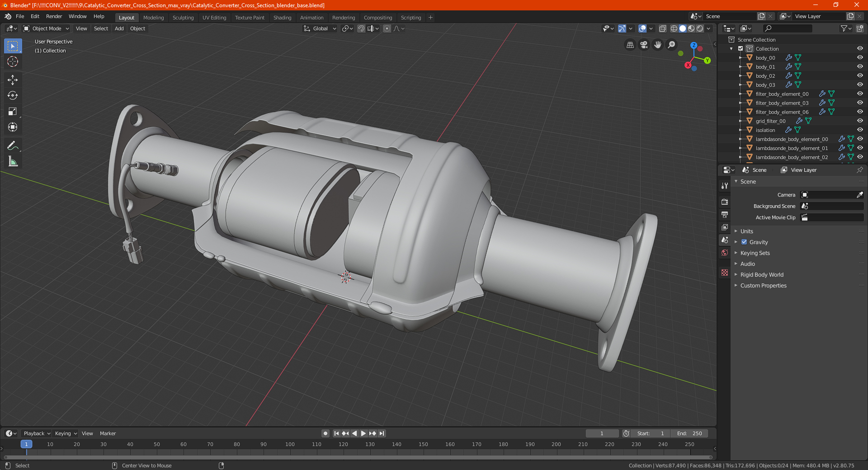
Task: Select lambdasonde_body_element_01 in outliner
Action: (x=792, y=148)
